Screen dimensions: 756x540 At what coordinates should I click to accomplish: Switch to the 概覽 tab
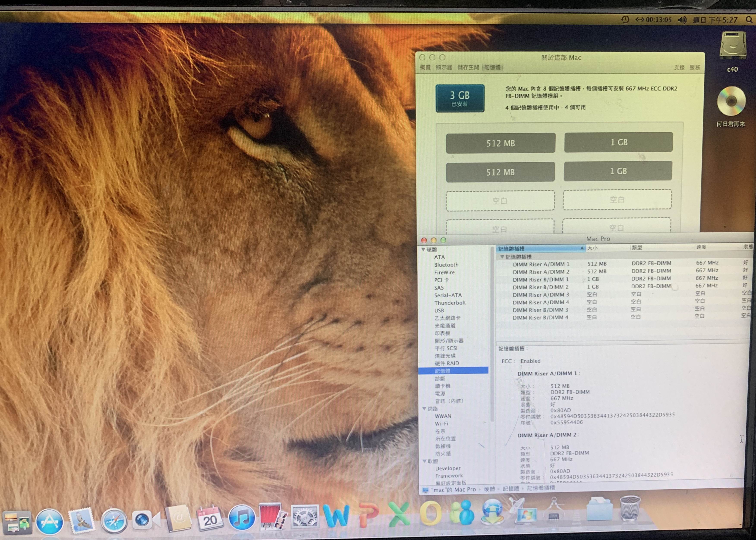pyautogui.click(x=425, y=67)
